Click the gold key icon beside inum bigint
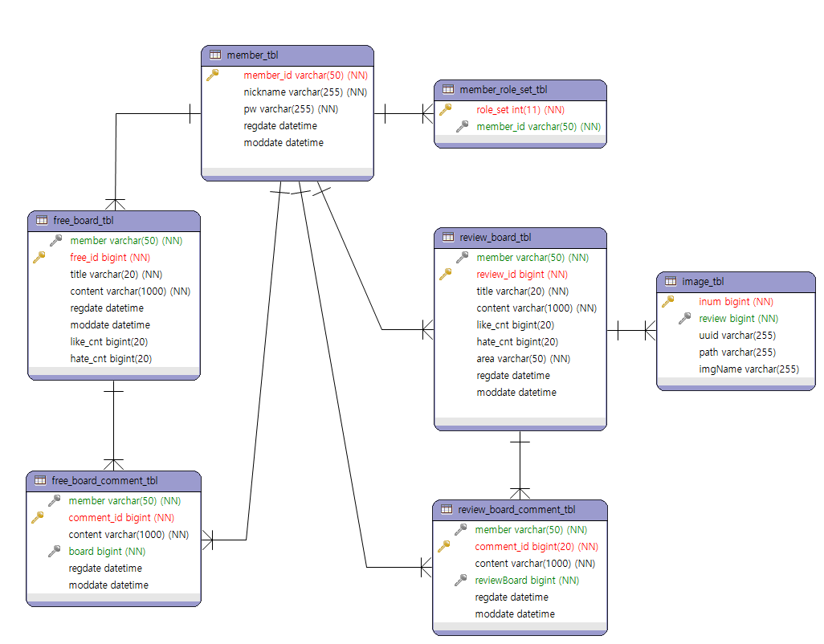Image resolution: width=824 pixels, height=644 pixels. pos(667,301)
